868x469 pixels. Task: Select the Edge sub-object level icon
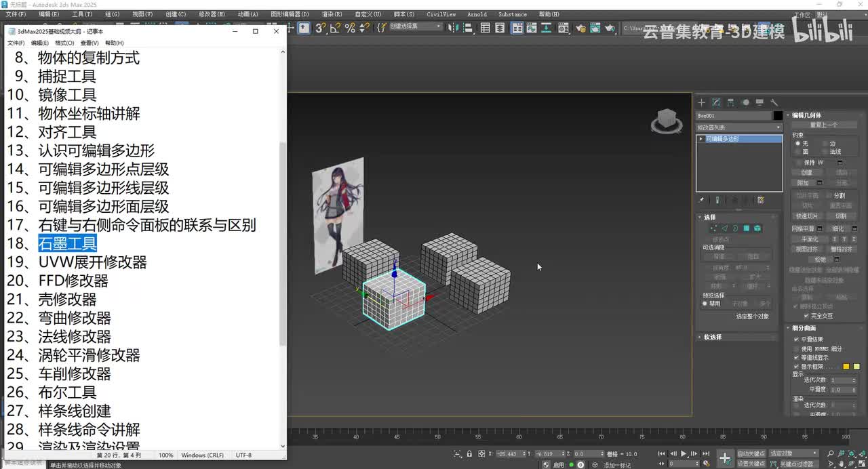724,228
